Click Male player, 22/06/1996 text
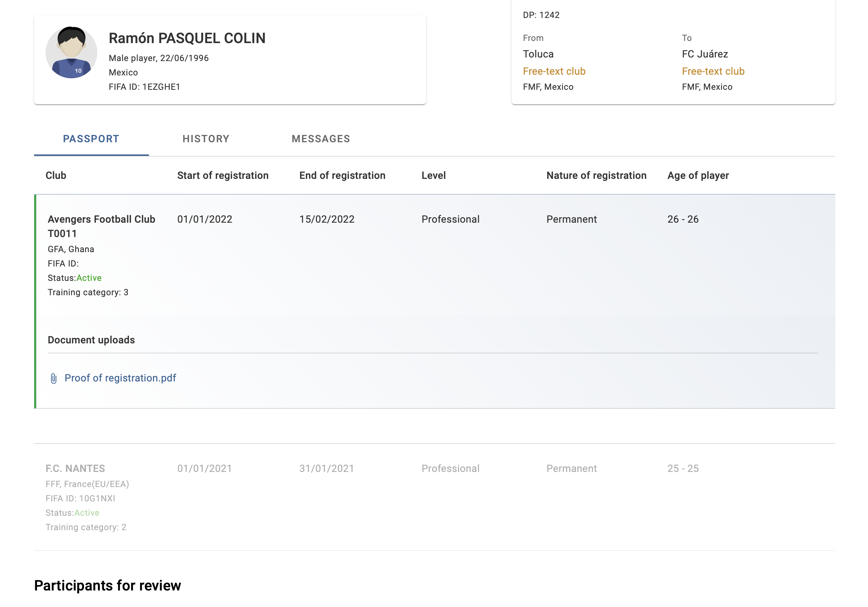This screenshot has height=607, width=868. [159, 58]
